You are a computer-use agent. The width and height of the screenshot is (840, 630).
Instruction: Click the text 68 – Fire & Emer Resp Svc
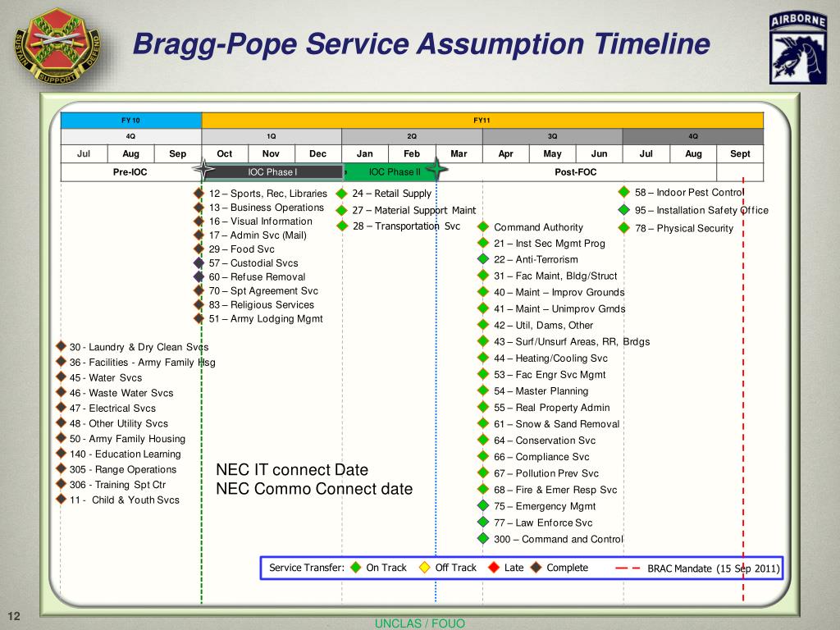pyautogui.click(x=555, y=490)
